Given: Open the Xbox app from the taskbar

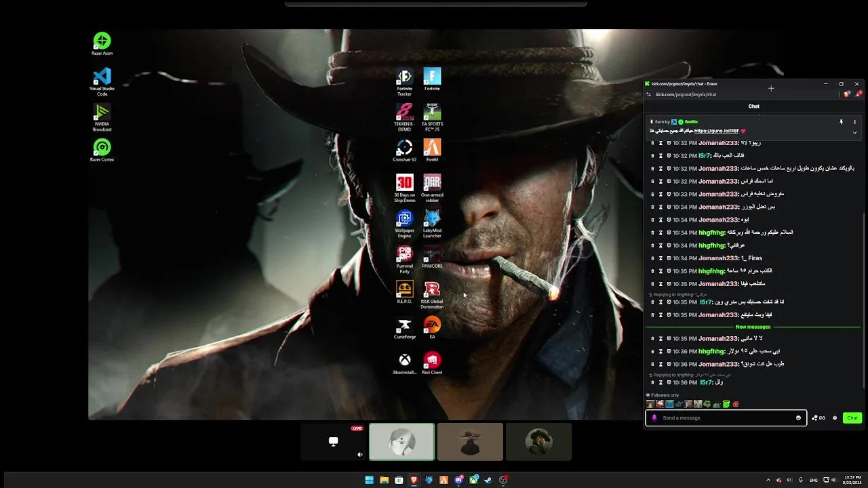Looking at the screenshot, I should click(473, 480).
